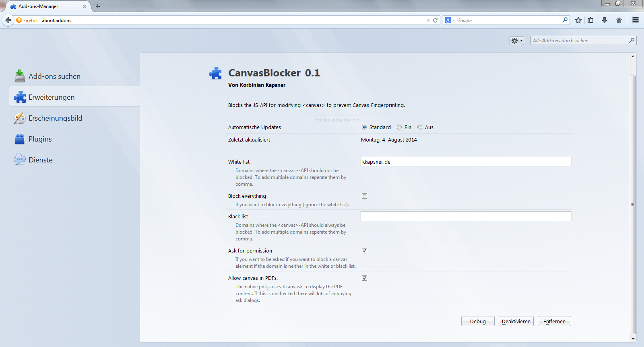Click the Blocks the JS-API description text
This screenshot has width=644, height=347.
click(x=316, y=105)
